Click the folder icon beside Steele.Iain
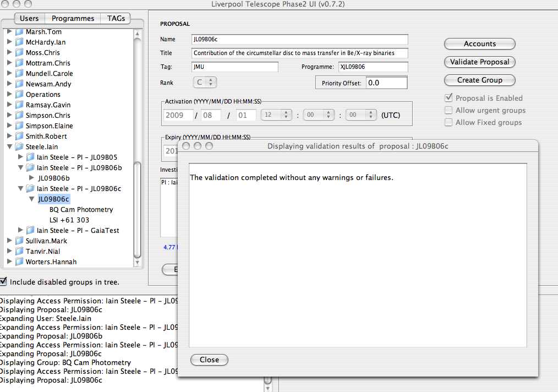 tap(20, 146)
